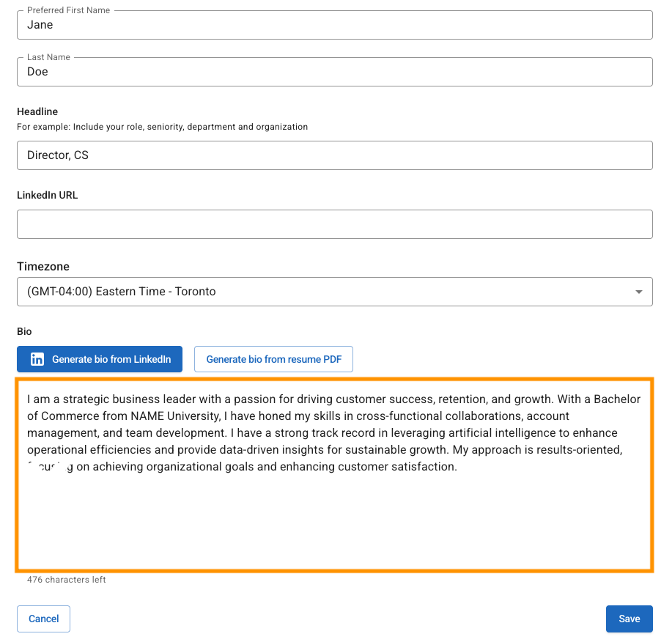Click the Bio section label
This screenshot has width=672, height=642.
click(24, 331)
